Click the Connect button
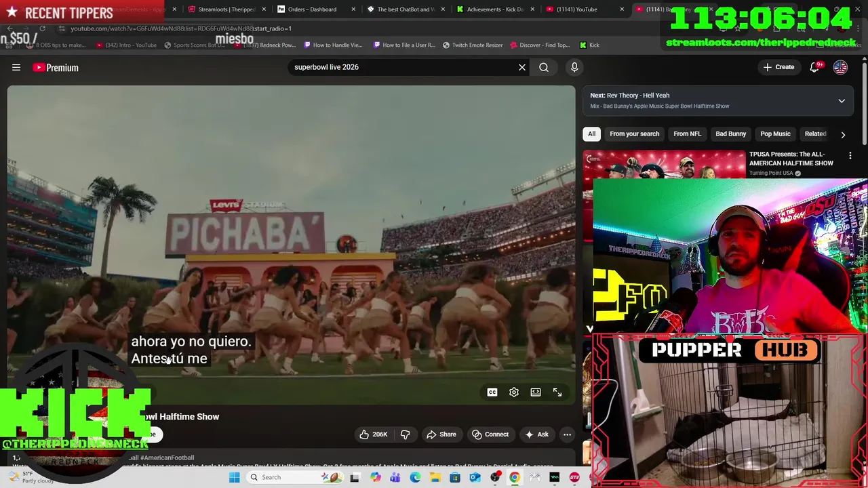Image resolution: width=868 pixels, height=488 pixels. coord(490,434)
